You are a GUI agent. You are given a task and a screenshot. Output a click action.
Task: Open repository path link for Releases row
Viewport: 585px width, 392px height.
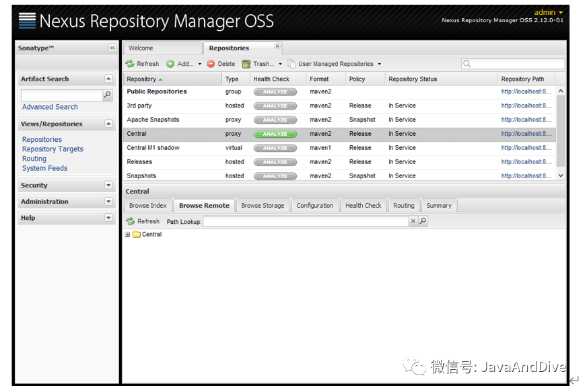pos(526,162)
